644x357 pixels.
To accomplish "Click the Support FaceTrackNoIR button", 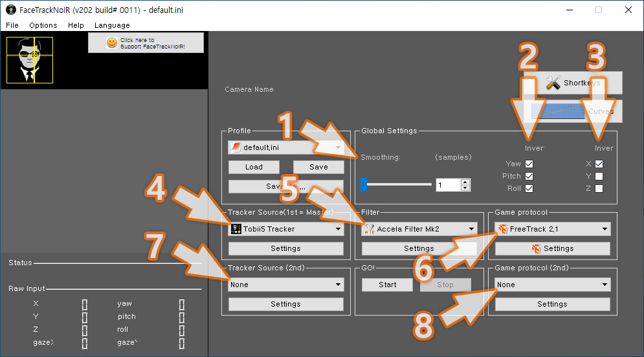I will (146, 43).
